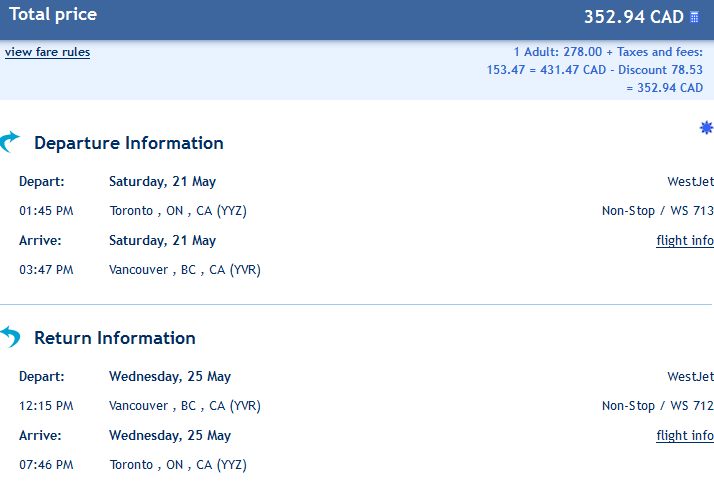714x490 pixels.
Task: Click the blue star icon at right
Action: 706,128
